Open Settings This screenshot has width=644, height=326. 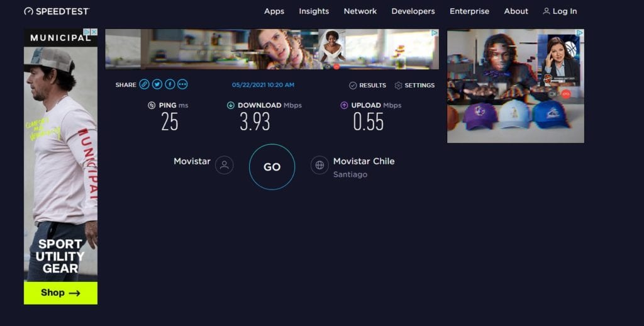(414, 86)
